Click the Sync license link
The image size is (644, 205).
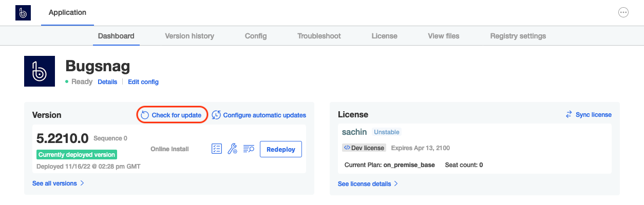(x=594, y=115)
